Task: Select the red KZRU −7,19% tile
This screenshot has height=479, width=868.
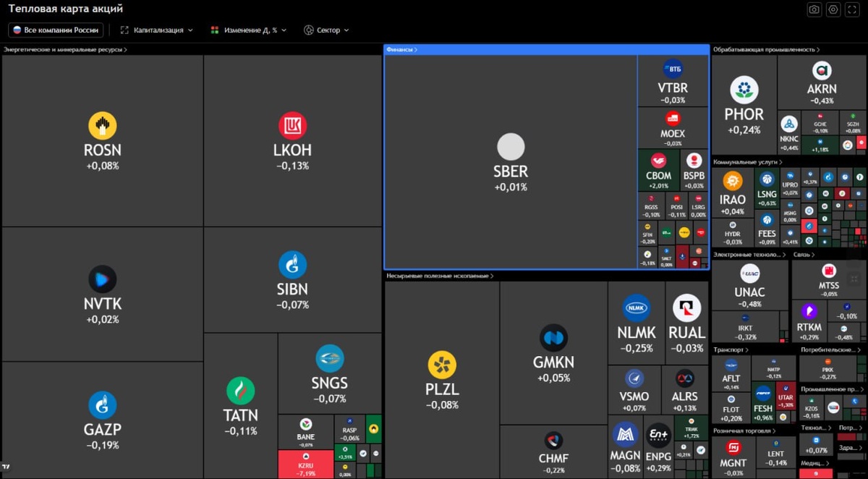Action: tap(305, 464)
